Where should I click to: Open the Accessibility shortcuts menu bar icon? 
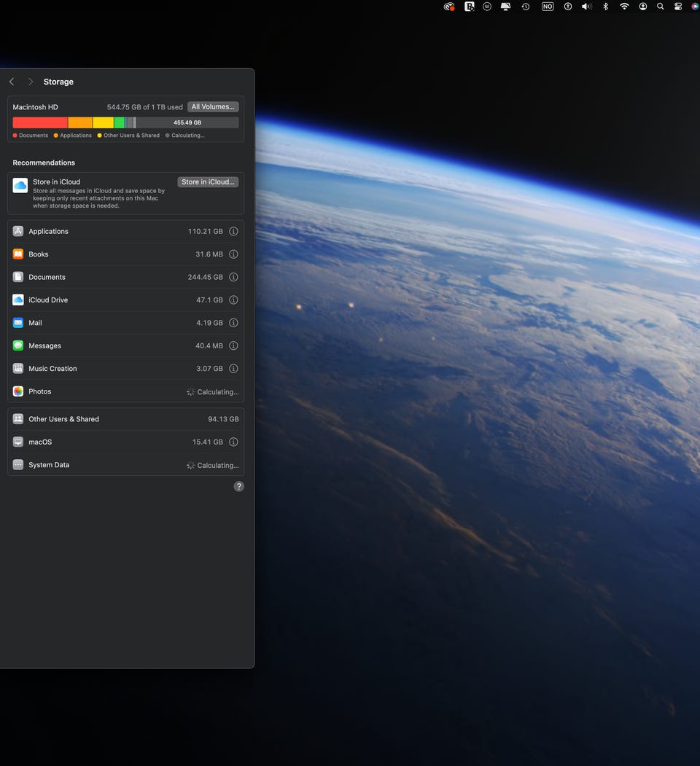pos(567,7)
